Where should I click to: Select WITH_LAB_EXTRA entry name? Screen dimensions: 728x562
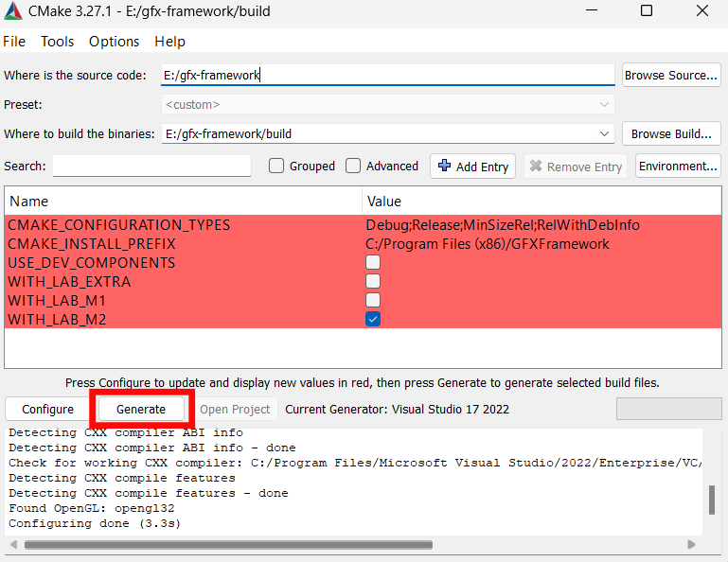(69, 282)
